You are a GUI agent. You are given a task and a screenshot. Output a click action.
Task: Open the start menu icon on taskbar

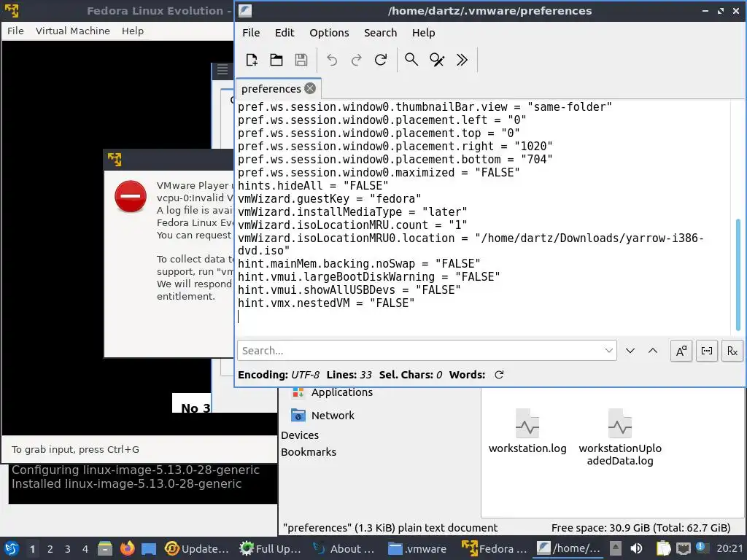click(12, 548)
